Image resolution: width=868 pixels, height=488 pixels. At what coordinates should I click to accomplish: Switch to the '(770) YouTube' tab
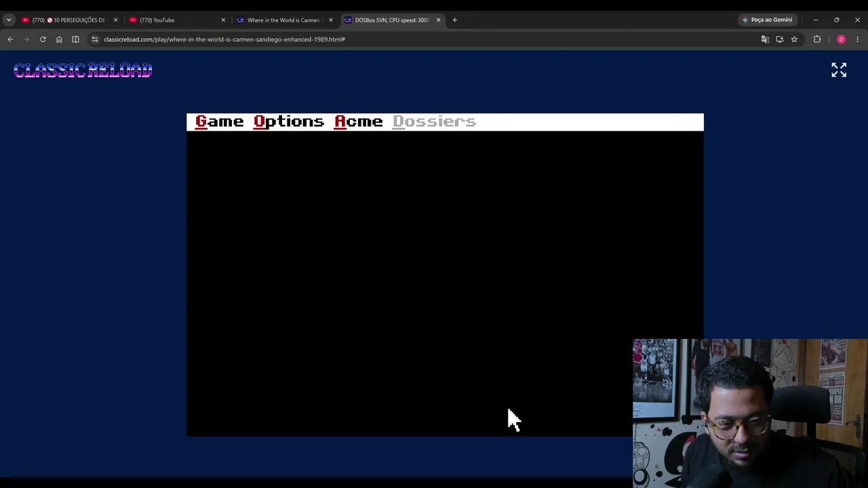176,20
